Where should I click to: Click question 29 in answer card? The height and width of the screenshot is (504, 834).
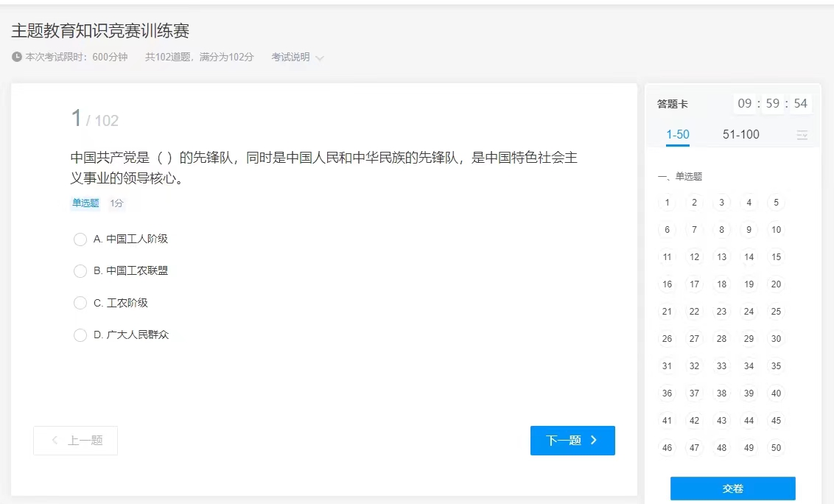pyautogui.click(x=749, y=338)
